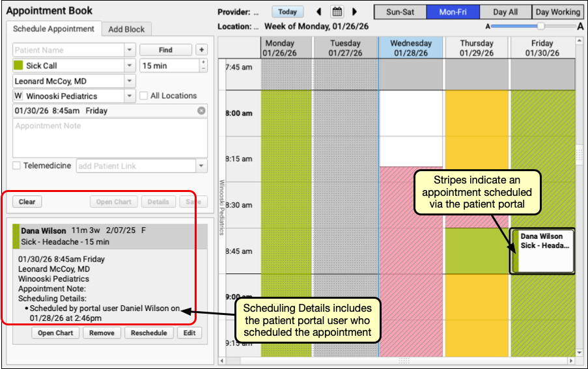Adjust the calendar zoom slider

(540, 26)
